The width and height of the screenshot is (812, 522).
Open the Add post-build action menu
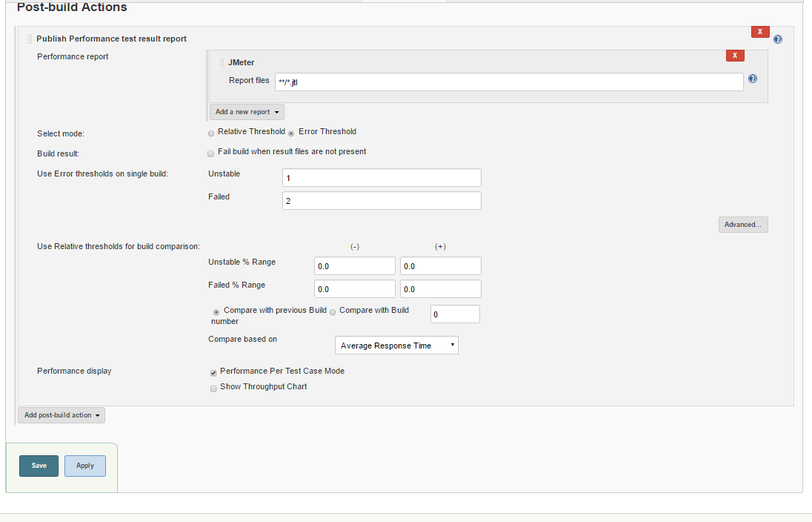61,415
